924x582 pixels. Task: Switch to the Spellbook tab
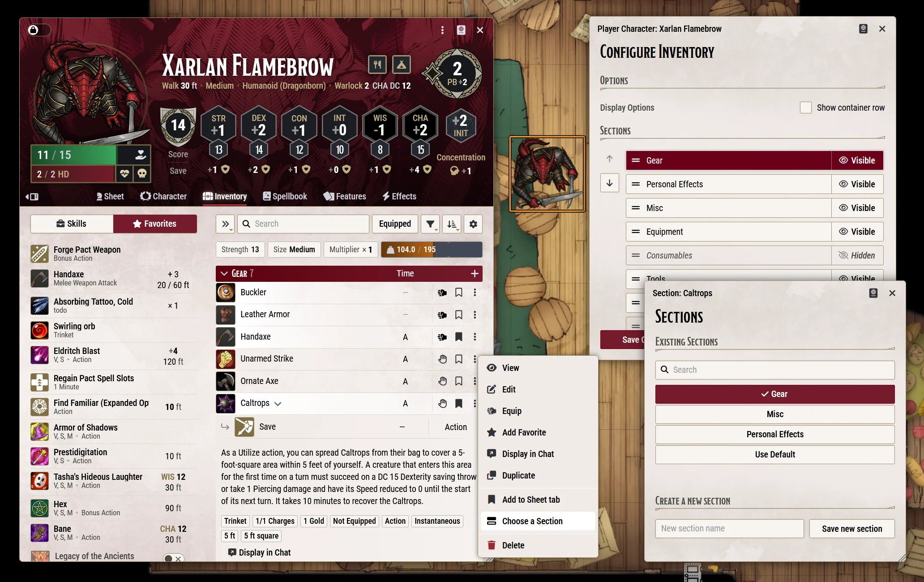click(285, 196)
